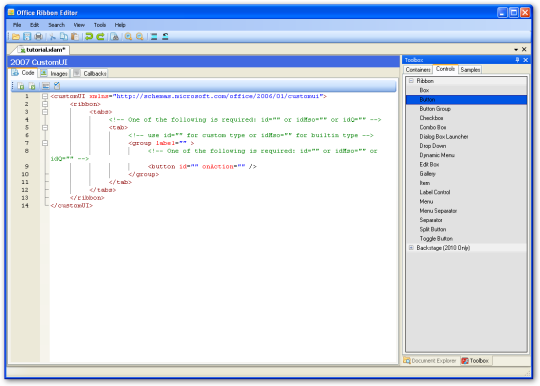The image size is (540, 386).
Task: Close the tutorial.xlam document tab with X
Action: point(524,50)
